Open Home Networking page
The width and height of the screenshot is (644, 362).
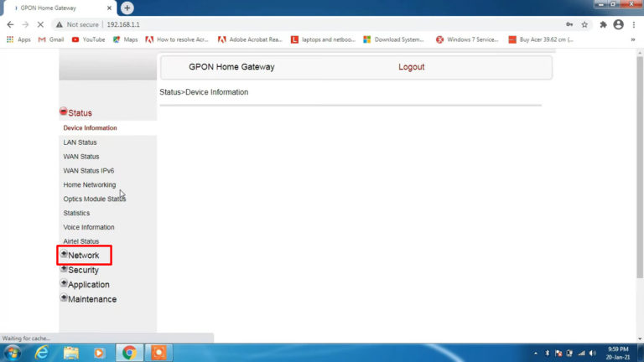click(x=90, y=184)
